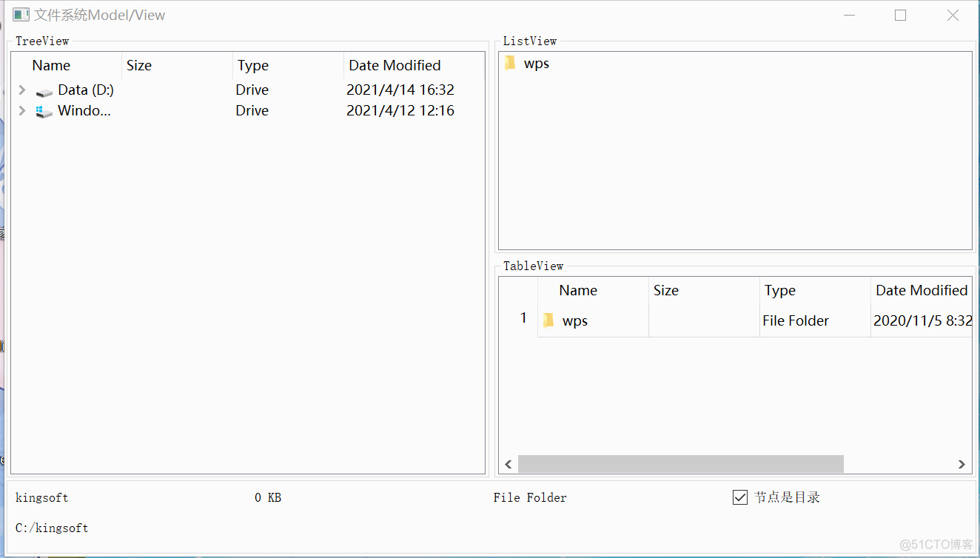Click the 2021/4/14 16:32 date cell
This screenshot has width=980, height=558.
[x=400, y=90]
